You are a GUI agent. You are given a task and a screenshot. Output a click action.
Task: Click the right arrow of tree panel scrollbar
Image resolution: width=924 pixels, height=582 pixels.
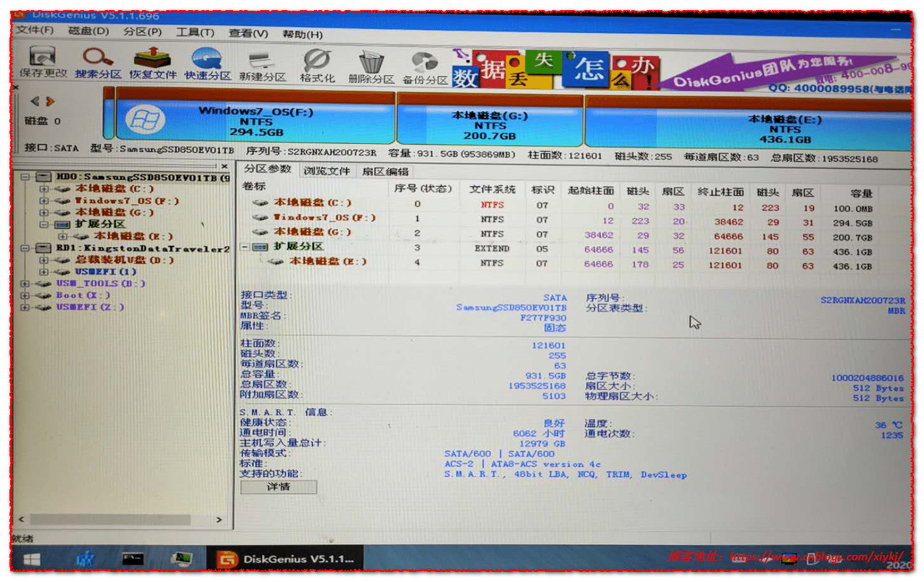219,520
